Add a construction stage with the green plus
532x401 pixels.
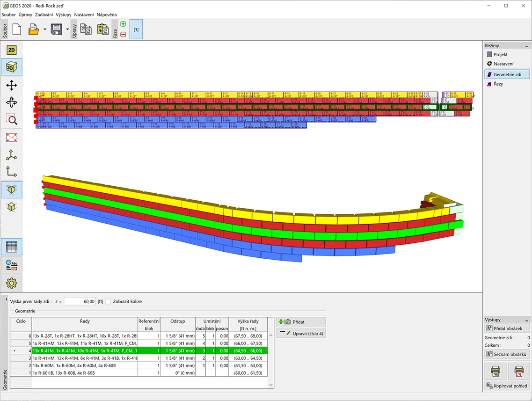coord(123,24)
